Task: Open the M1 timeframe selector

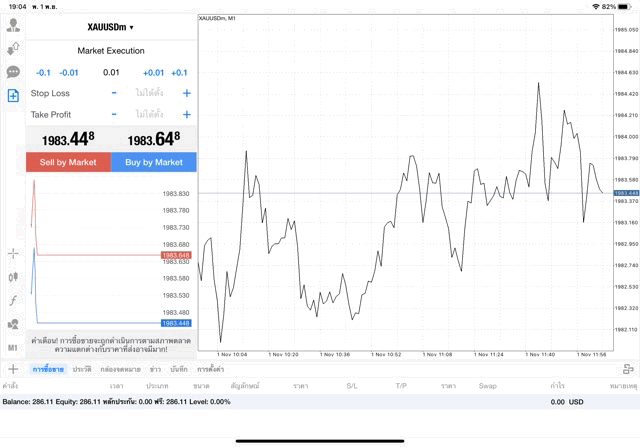Action: [x=13, y=347]
